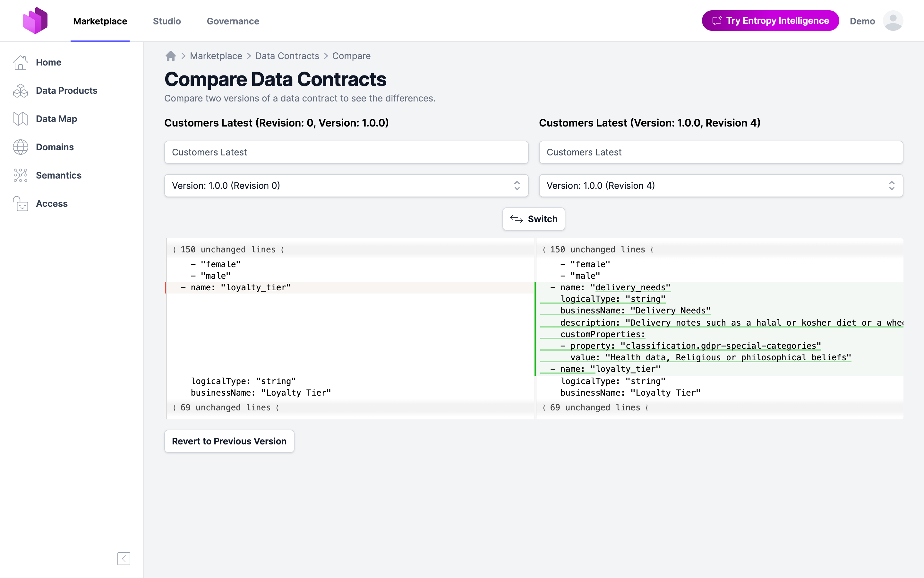Open the Version 1.0.0 (Revision 0) dropdown

346,186
